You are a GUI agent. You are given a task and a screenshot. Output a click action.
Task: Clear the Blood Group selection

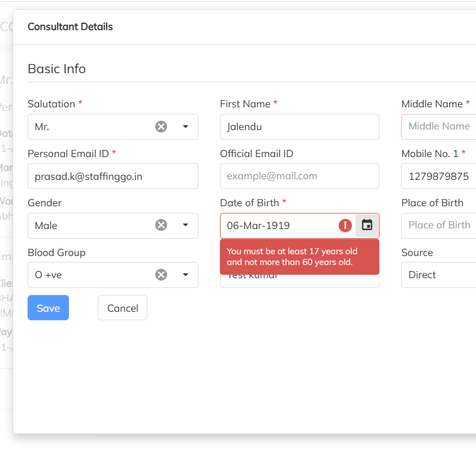tap(161, 275)
